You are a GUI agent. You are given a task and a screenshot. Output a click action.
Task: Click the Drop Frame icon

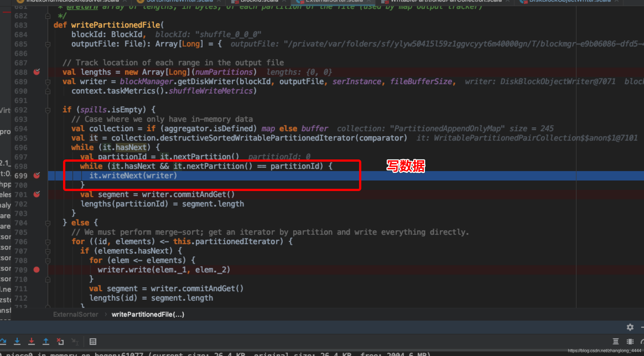[60, 342]
